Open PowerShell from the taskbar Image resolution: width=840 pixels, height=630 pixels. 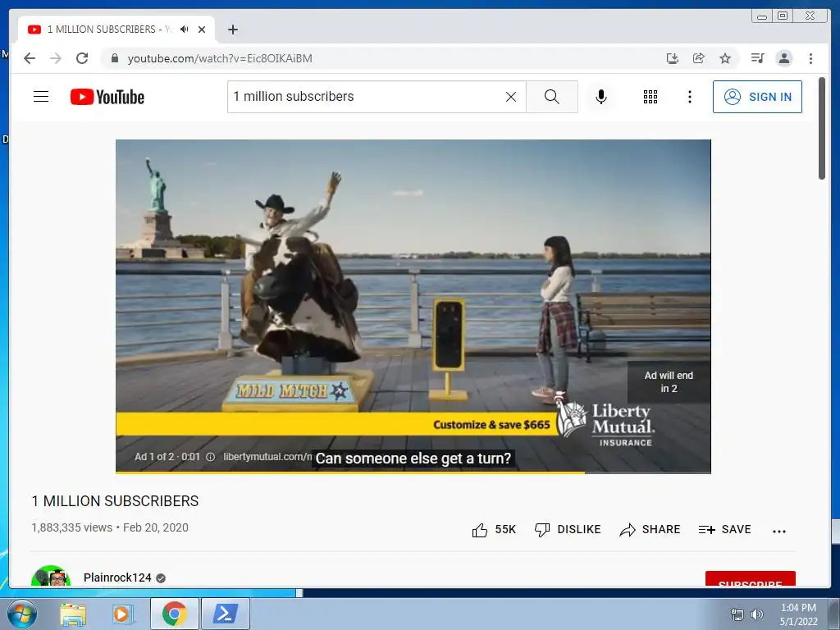225,614
